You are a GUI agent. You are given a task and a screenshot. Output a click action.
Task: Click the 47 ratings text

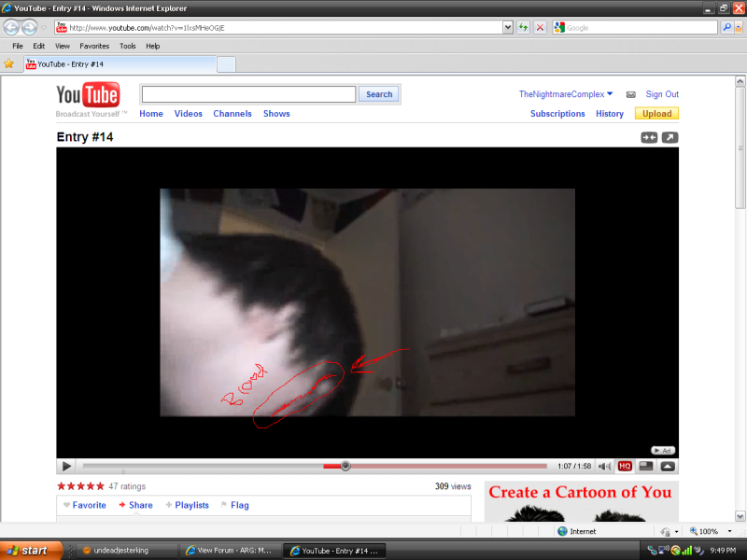127,486
